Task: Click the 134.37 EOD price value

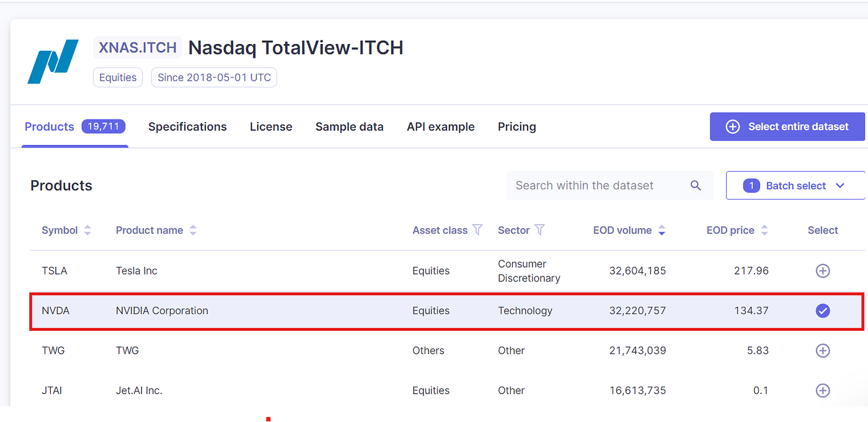Action: click(x=751, y=310)
